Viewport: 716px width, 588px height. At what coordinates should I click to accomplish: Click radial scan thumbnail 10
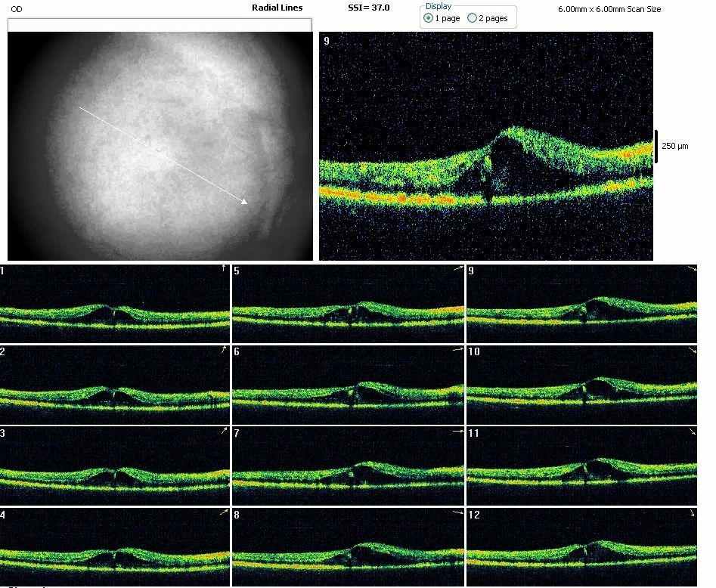(582, 385)
